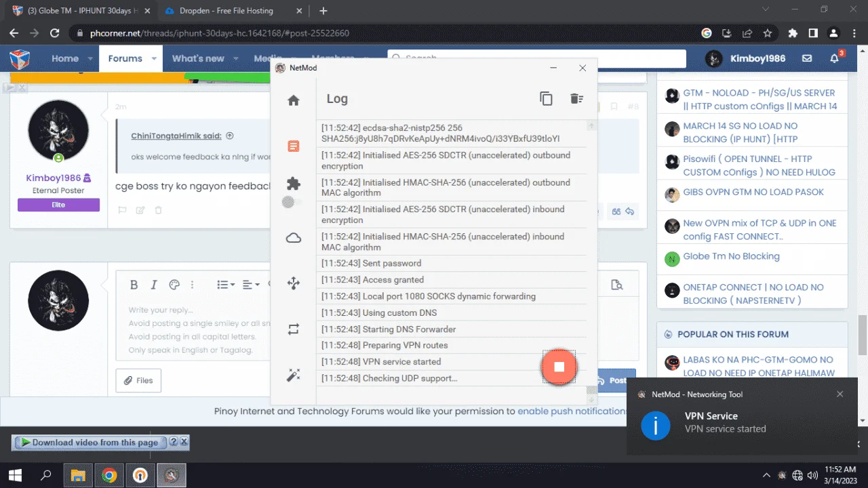
Task: Open the repeat-arrows icon in NetMod sidebar
Action: pos(294,329)
